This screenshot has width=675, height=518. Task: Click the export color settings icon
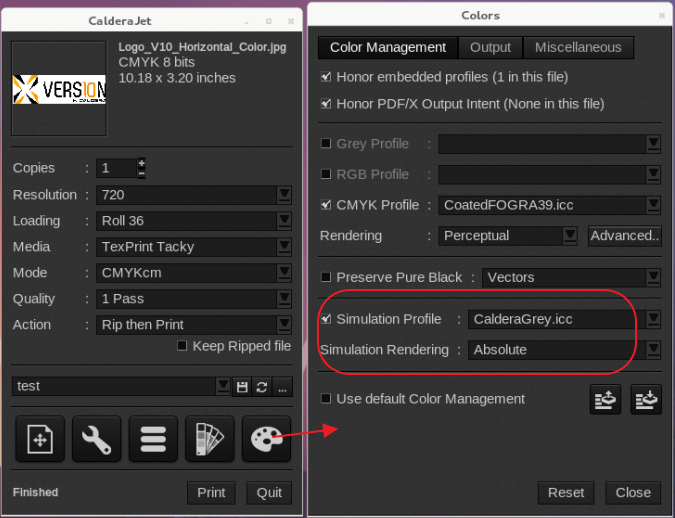[605, 399]
